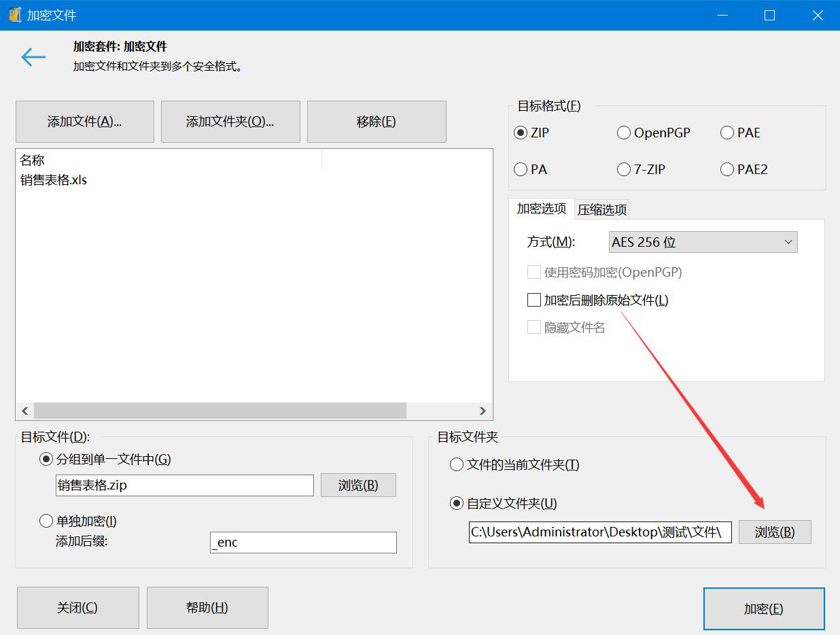
Task: Select encrypt individually (单独加密) option
Action: [x=78, y=521]
